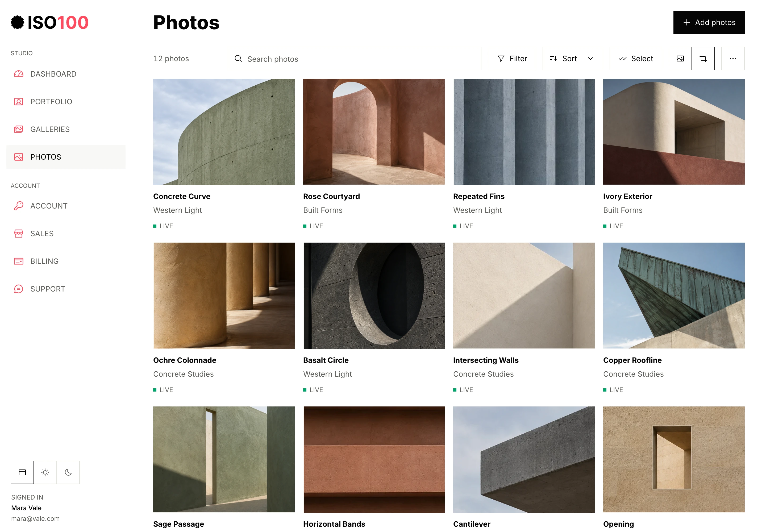Open Ochre Colonnade photo thumbnail

pyautogui.click(x=224, y=296)
